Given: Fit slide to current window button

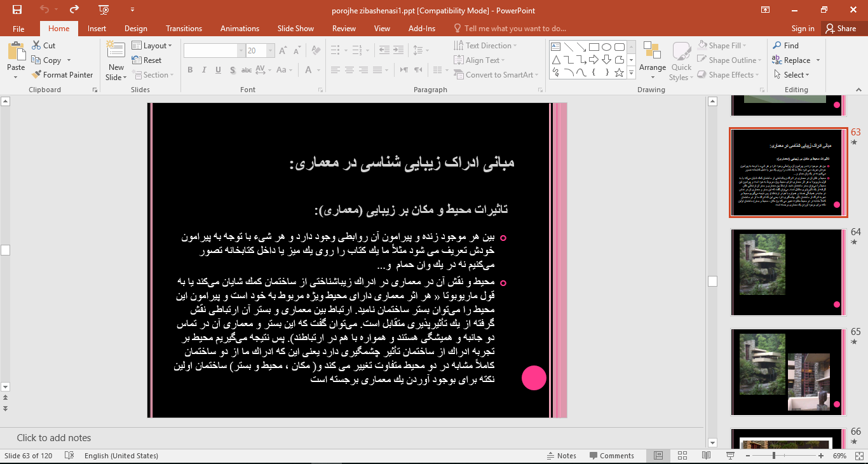Looking at the screenshot, I should pos(858,456).
